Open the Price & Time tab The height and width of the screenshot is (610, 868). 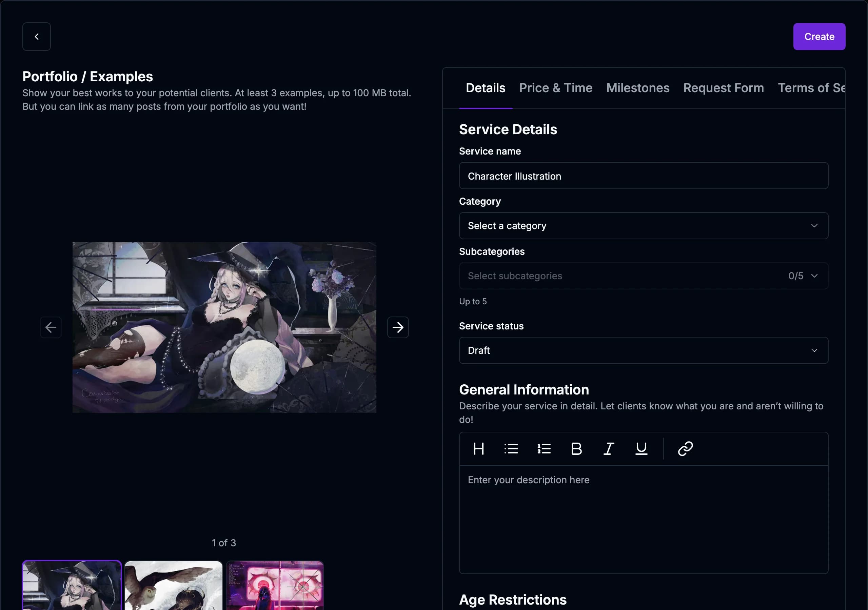tap(555, 88)
